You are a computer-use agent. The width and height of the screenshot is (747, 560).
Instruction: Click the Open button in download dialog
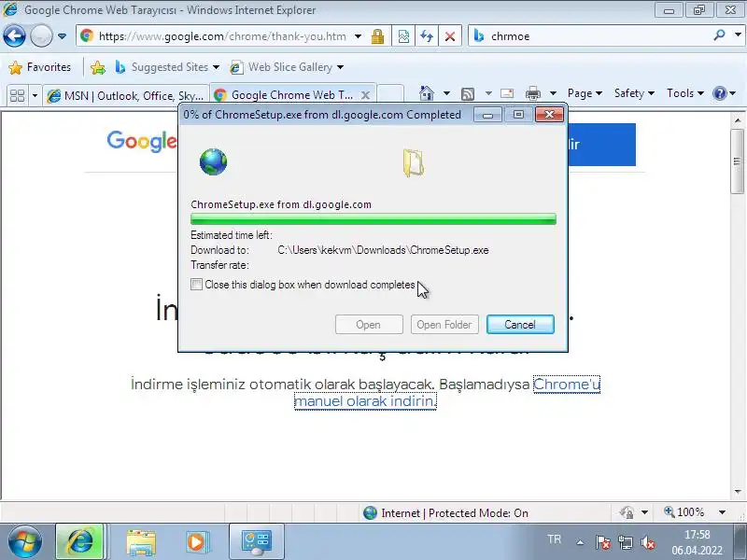click(x=369, y=324)
